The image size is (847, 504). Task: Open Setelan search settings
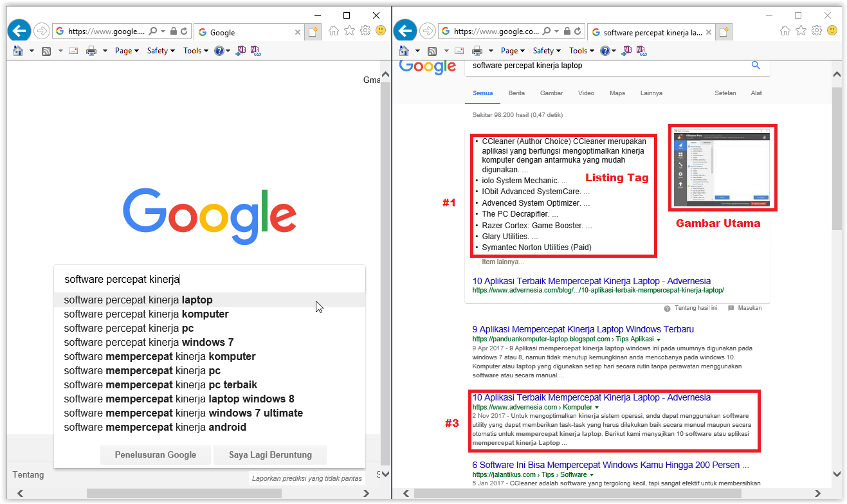point(725,93)
